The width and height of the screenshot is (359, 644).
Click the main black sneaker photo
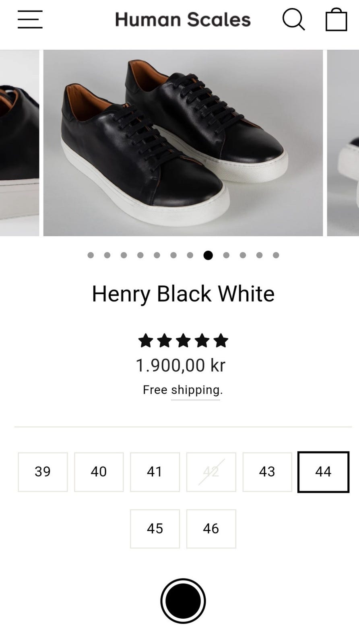pyautogui.click(x=183, y=143)
